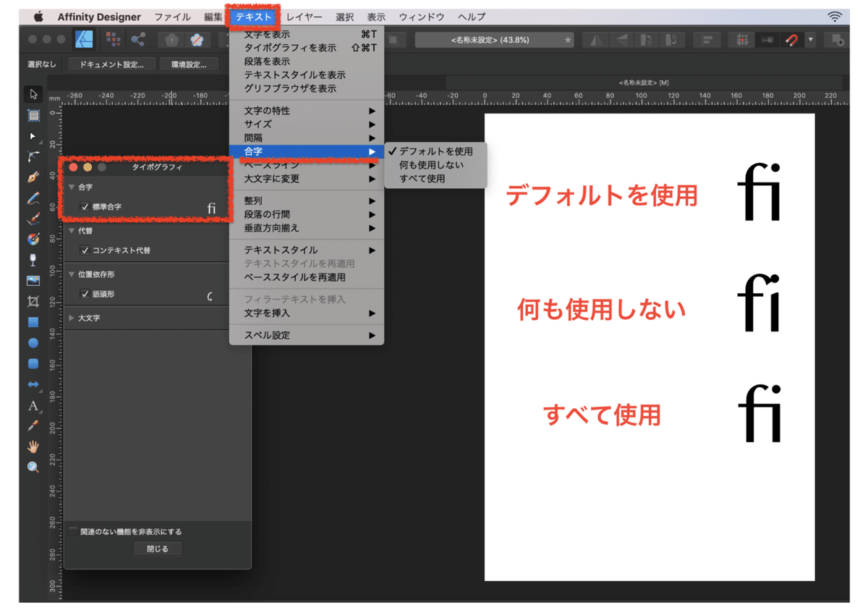The height and width of the screenshot is (613, 868).
Task: Toggle コンテキスト代替 checkbox
Action: coord(85,250)
